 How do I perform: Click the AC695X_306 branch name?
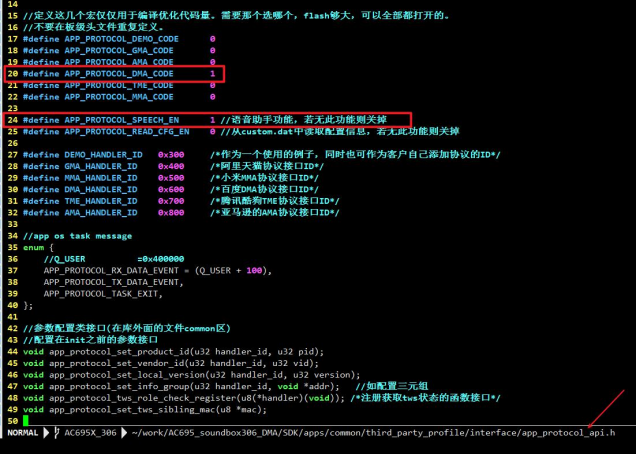(90, 432)
